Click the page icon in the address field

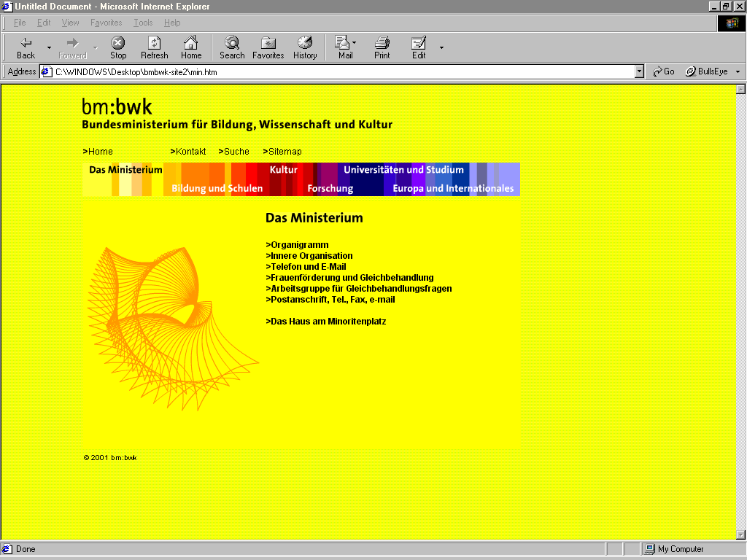pos(46,72)
